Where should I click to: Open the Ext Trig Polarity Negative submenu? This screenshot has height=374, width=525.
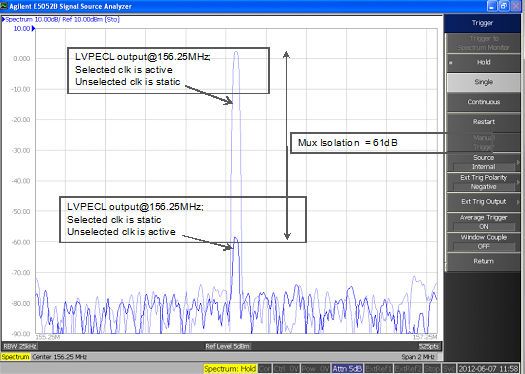pyautogui.click(x=483, y=182)
